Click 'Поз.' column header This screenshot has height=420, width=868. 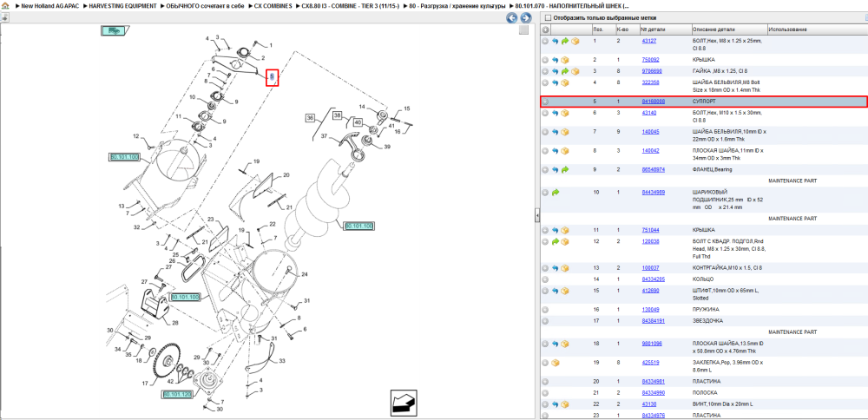[x=603, y=30]
